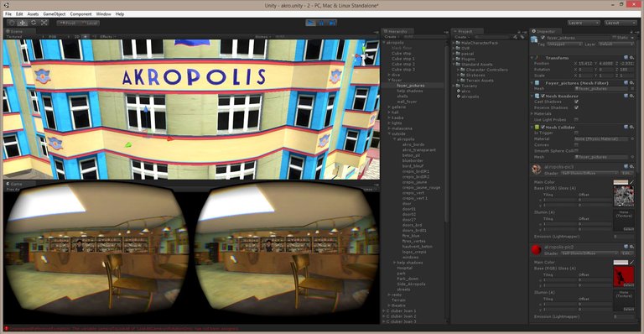The image size is (644, 334).
Task: Select the Inspector tab
Action: coord(546,31)
